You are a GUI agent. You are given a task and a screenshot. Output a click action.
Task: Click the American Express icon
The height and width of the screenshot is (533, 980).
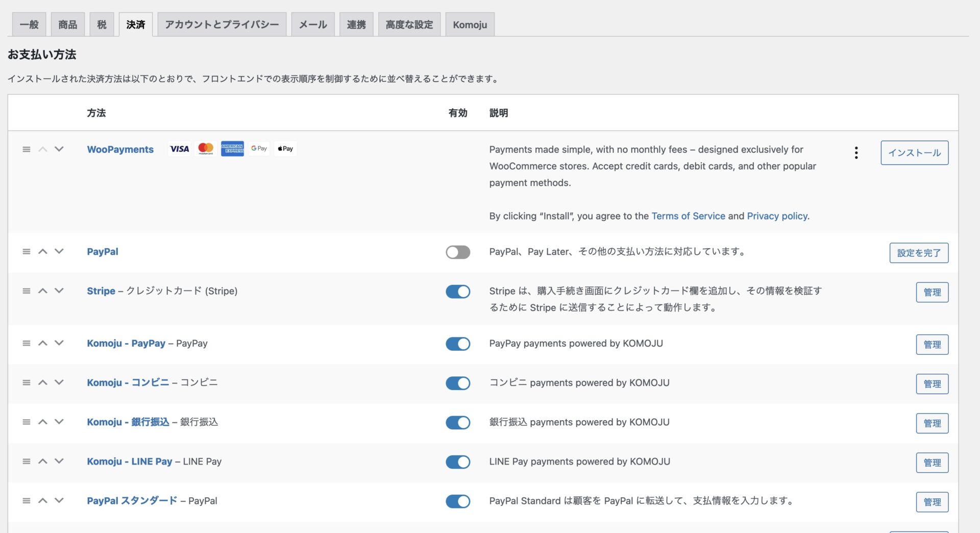(x=232, y=149)
